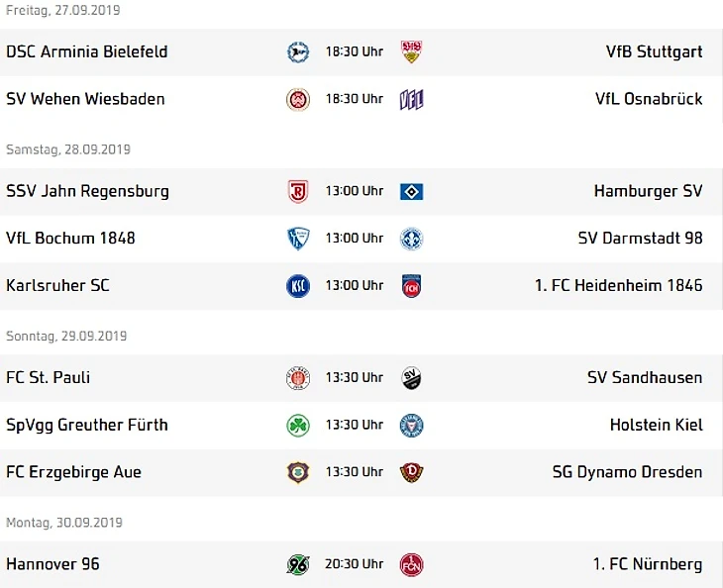The height and width of the screenshot is (588, 723).
Task: Click the 1. FC Nürnberg red crest
Action: coord(411,564)
